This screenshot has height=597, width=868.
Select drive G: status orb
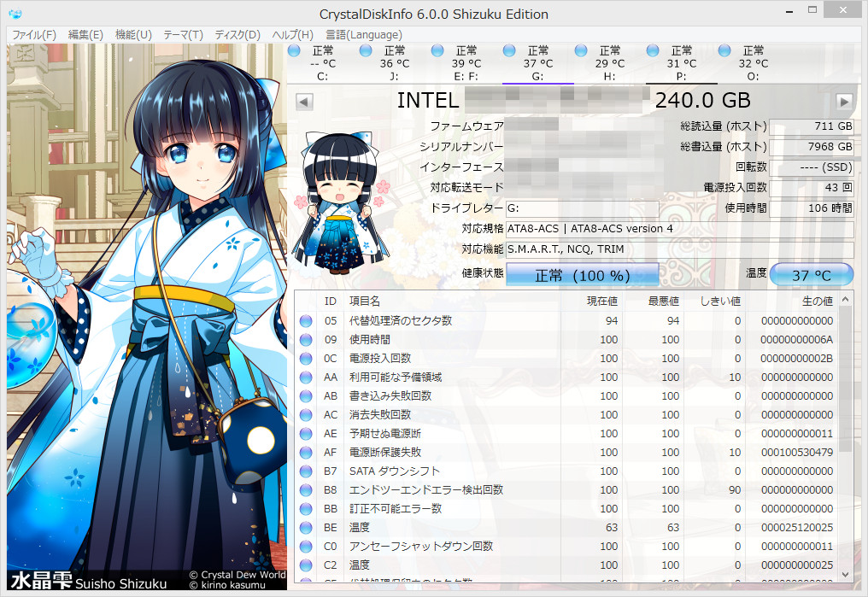509,51
